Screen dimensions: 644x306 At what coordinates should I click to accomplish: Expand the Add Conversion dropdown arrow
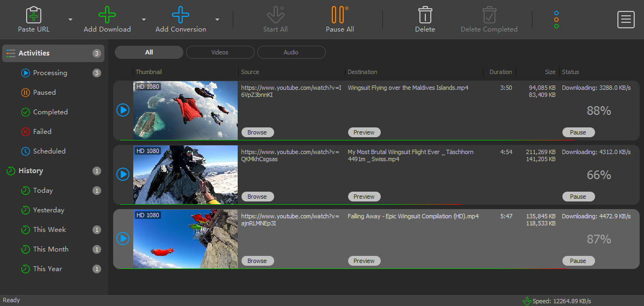tap(218, 20)
